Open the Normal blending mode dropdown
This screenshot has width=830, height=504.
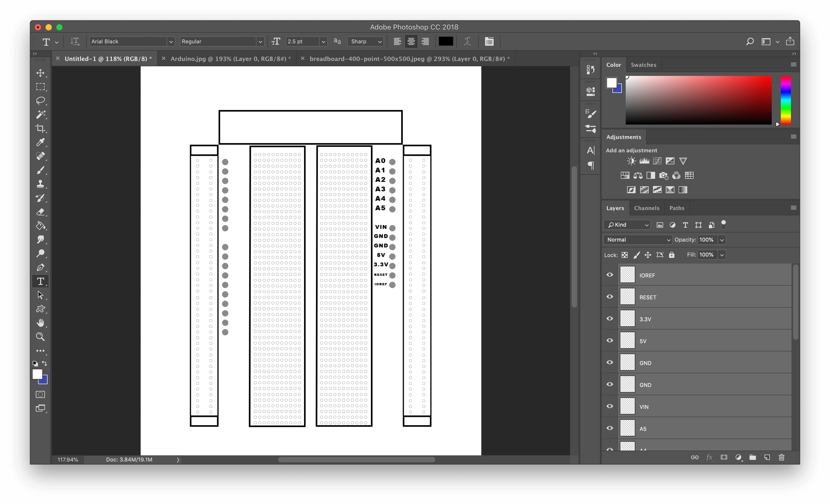pos(638,240)
